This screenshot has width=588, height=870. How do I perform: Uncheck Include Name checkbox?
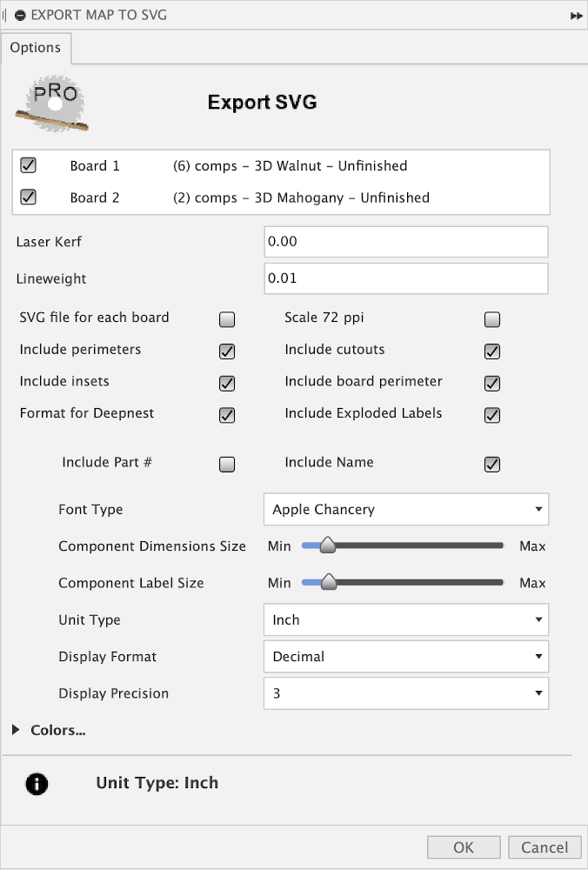492,464
